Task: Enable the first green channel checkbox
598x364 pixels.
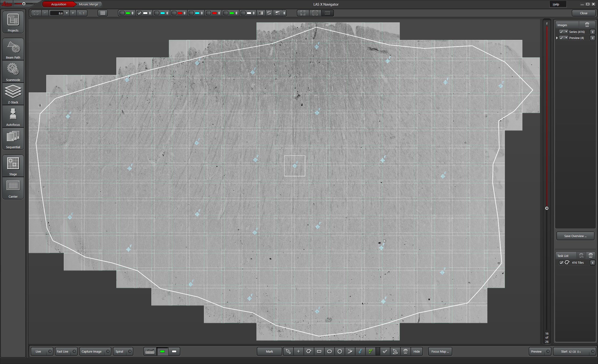Action: [x=122, y=13]
